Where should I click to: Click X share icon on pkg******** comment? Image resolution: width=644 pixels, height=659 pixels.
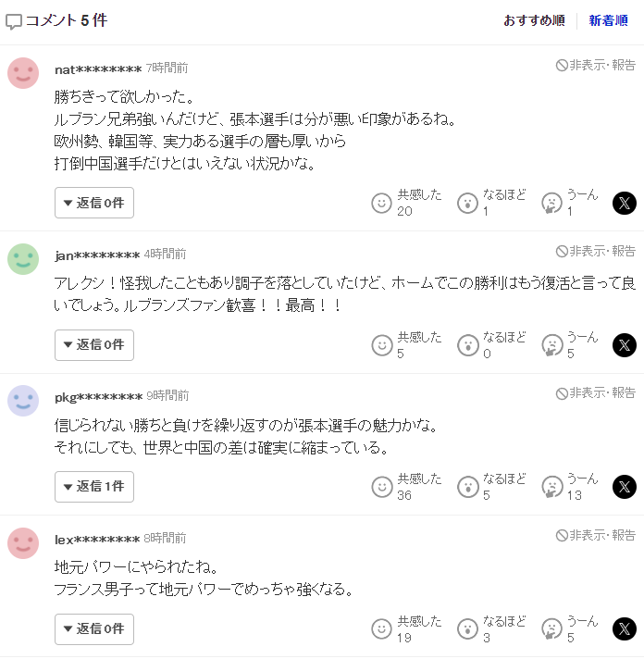[x=625, y=487]
